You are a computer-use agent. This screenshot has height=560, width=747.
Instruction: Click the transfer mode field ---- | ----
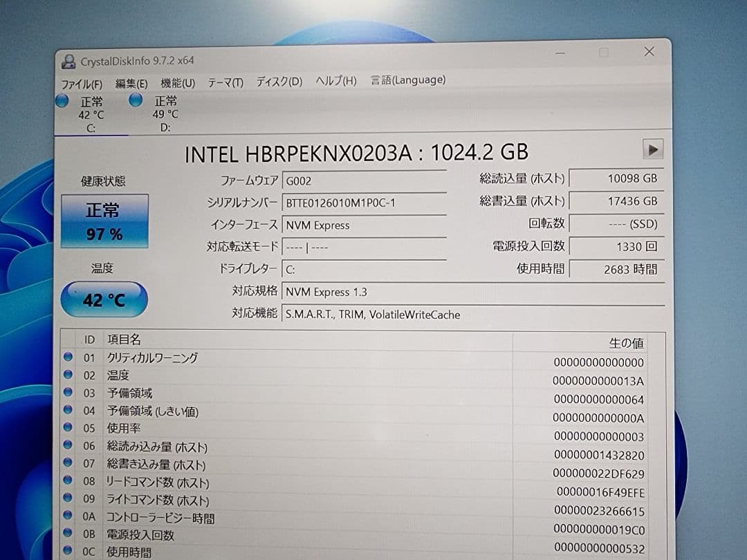[365, 248]
